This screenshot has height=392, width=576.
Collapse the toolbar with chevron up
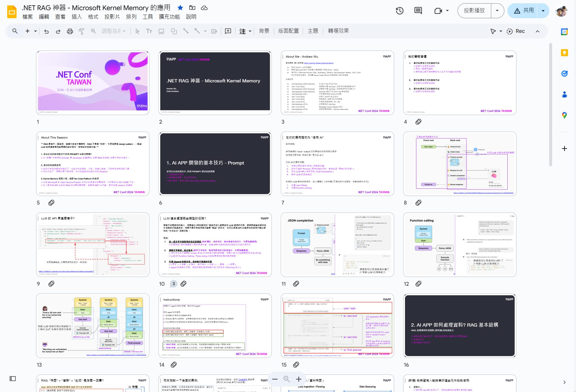point(538,31)
